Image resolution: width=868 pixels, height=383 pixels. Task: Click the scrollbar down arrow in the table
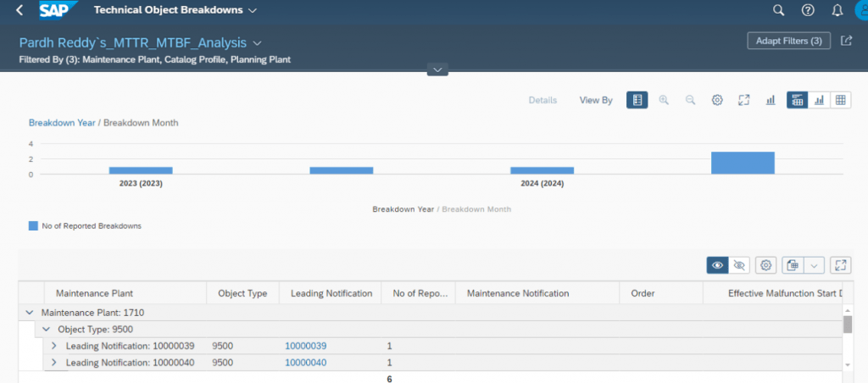848,364
